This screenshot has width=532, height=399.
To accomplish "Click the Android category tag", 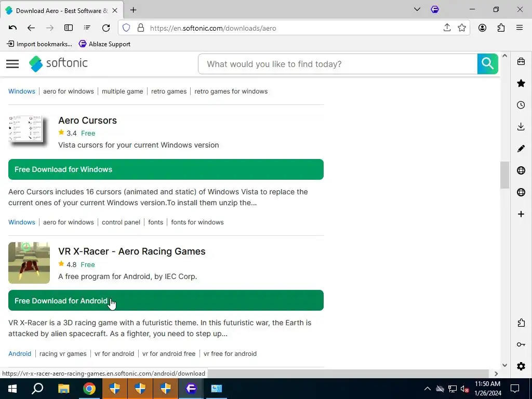I will (x=20, y=353).
